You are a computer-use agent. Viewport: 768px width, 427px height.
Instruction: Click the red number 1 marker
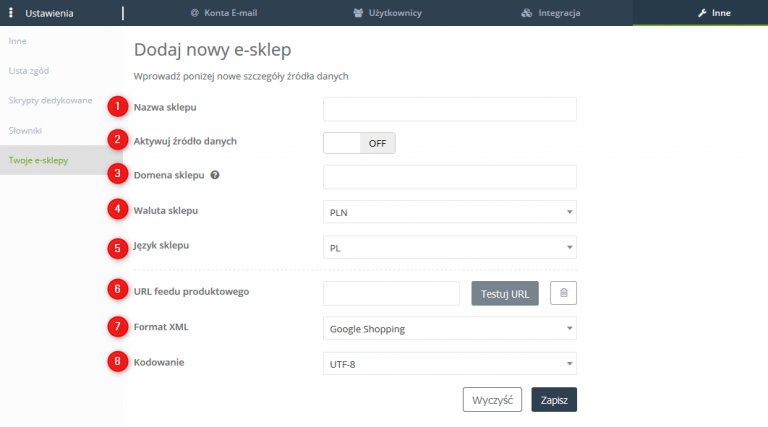click(118, 106)
